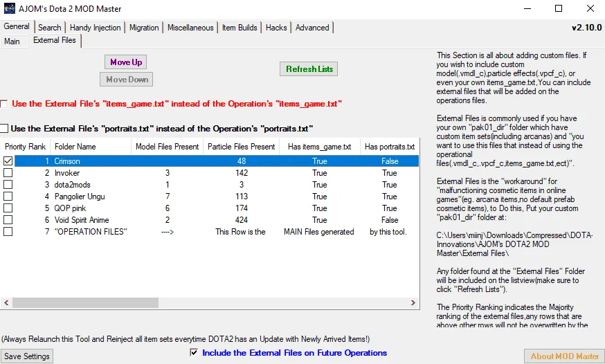Select the Crimson folder row
The height and width of the screenshot is (364, 605).
tap(217, 161)
